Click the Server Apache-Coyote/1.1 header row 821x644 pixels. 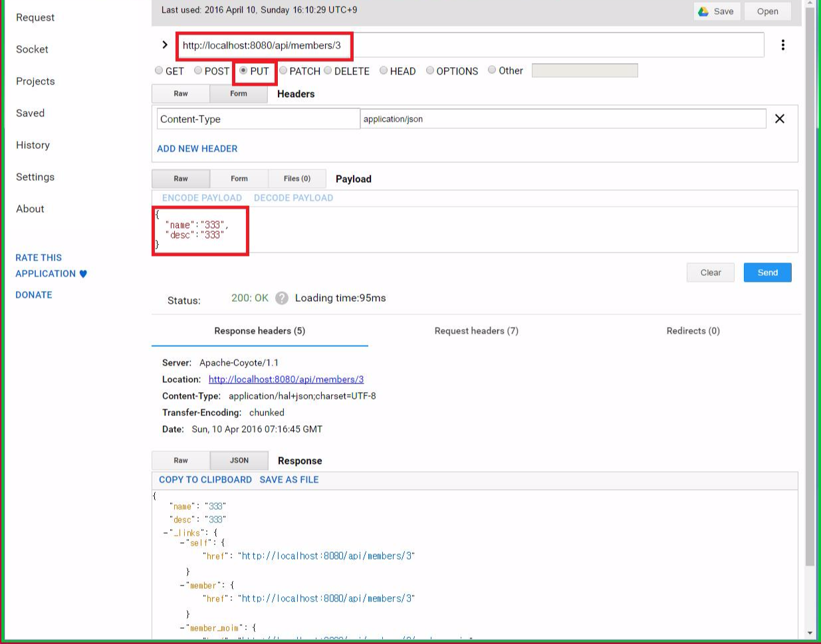[221, 363]
